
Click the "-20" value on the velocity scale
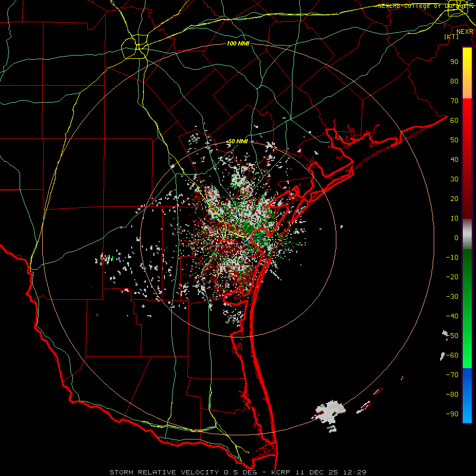(x=452, y=277)
